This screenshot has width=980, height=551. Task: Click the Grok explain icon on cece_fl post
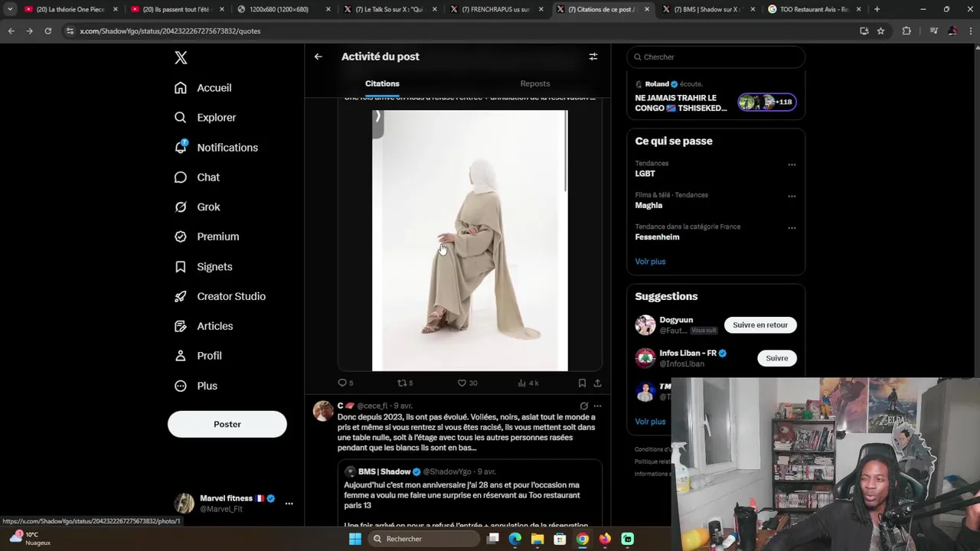coord(583,406)
